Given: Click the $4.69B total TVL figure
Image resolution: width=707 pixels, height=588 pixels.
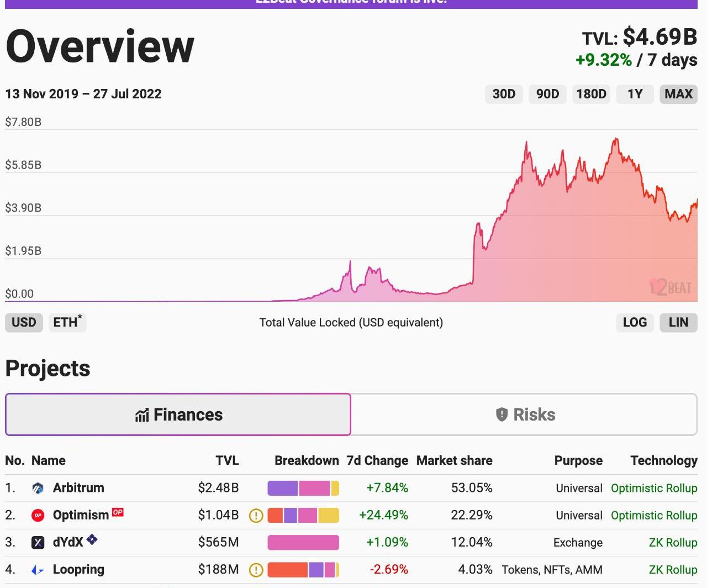Looking at the screenshot, I should 660,37.
